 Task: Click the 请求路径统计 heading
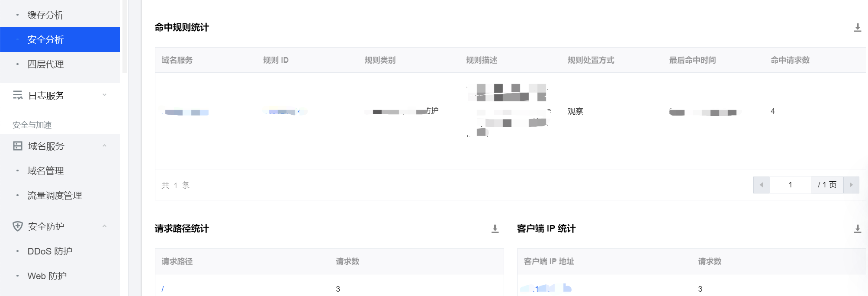pos(182,228)
